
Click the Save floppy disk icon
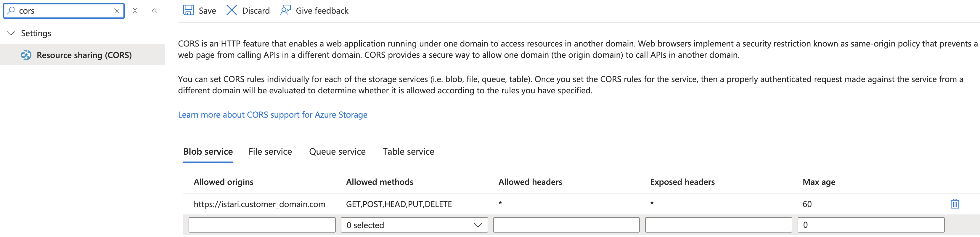188,10
